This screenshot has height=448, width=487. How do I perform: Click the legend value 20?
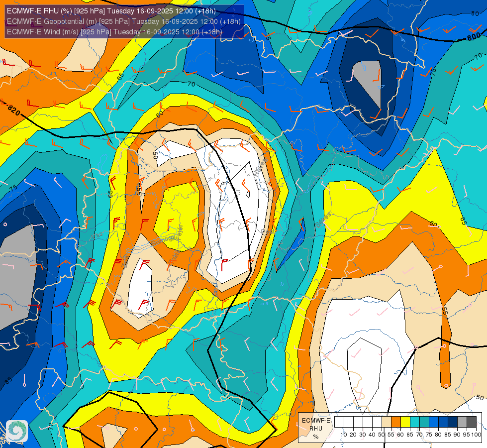pos(353,435)
